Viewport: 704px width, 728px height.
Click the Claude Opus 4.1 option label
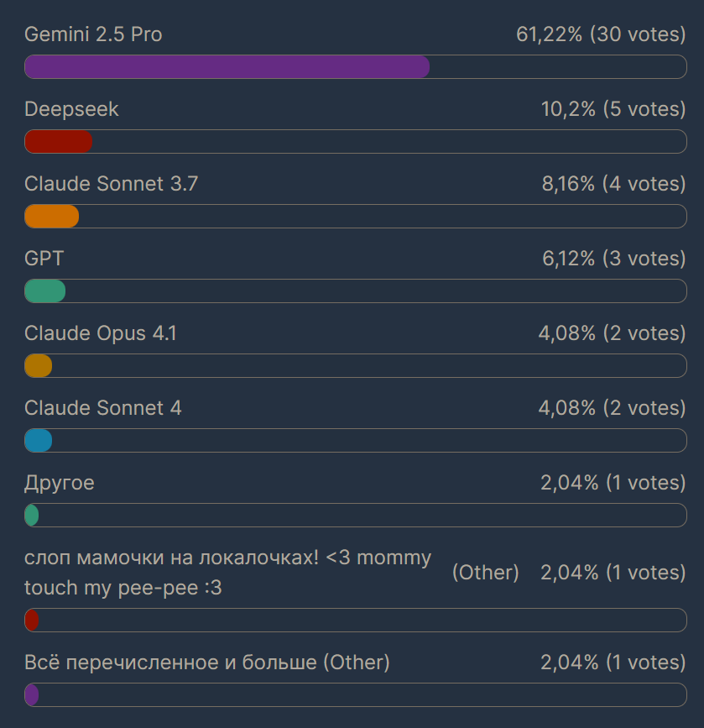pos(101,333)
